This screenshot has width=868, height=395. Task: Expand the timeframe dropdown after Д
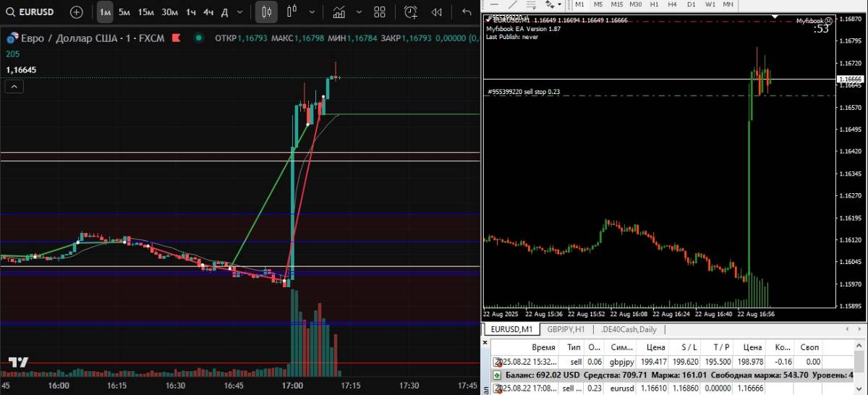pos(239,12)
